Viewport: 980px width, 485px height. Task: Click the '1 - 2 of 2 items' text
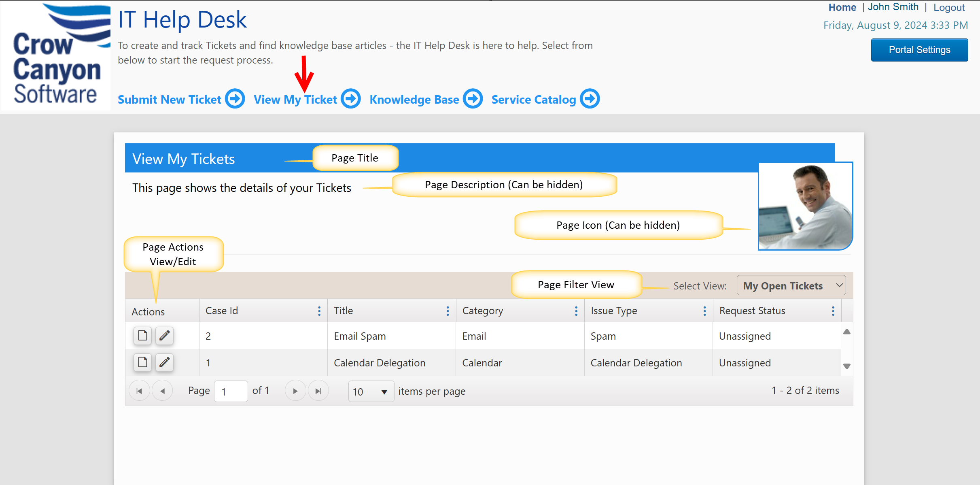[x=805, y=390]
